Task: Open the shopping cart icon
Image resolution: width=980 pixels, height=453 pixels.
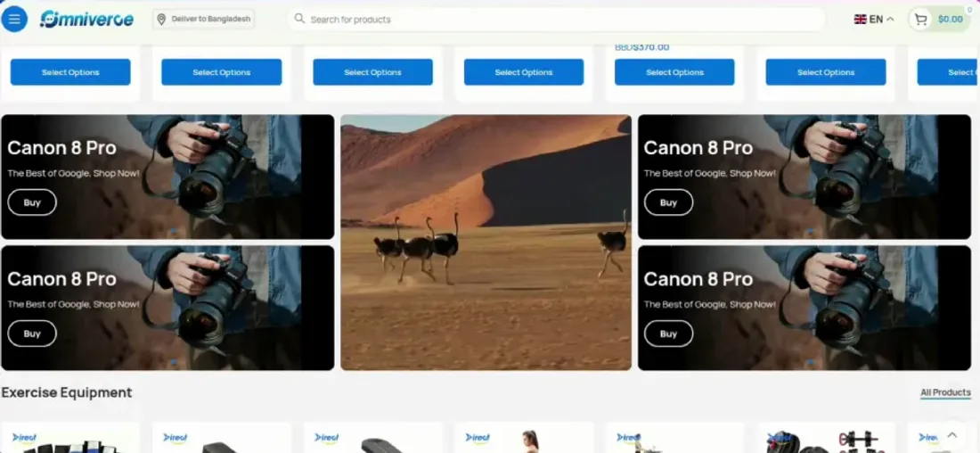Action: (920, 20)
